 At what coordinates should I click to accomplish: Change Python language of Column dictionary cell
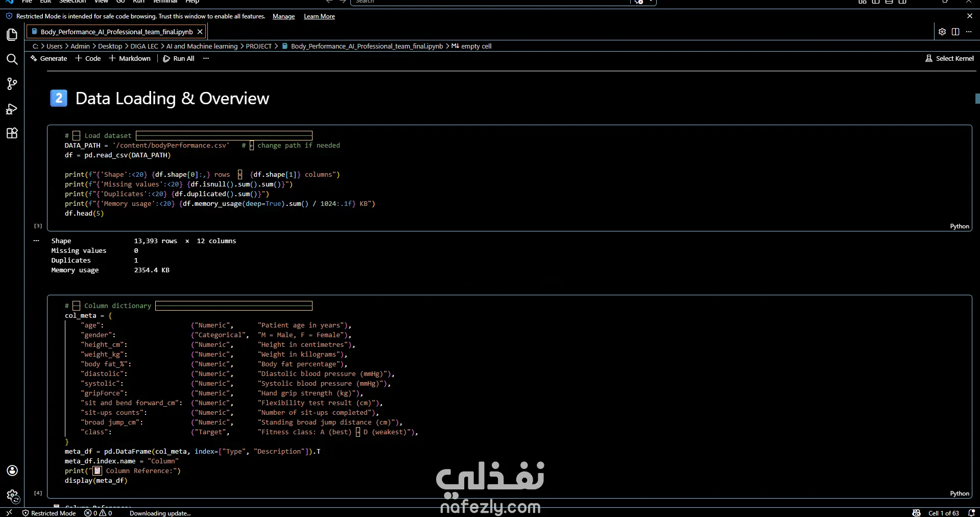tap(959, 494)
